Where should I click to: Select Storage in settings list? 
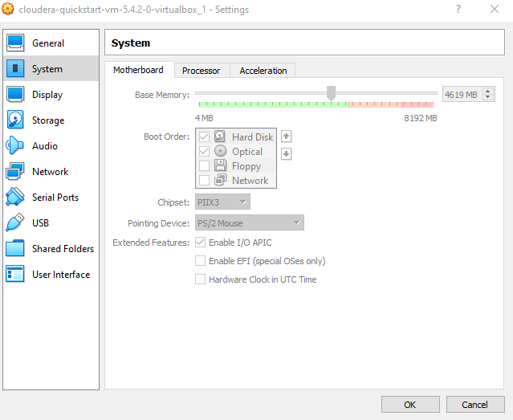[x=48, y=120]
